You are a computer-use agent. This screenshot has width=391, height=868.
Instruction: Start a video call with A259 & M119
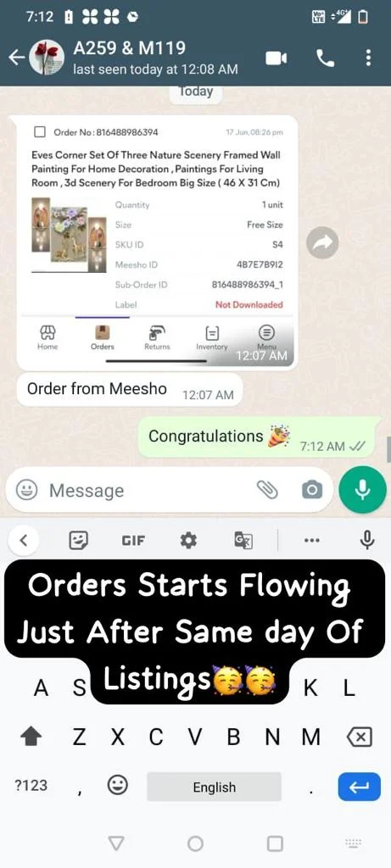[x=276, y=58]
